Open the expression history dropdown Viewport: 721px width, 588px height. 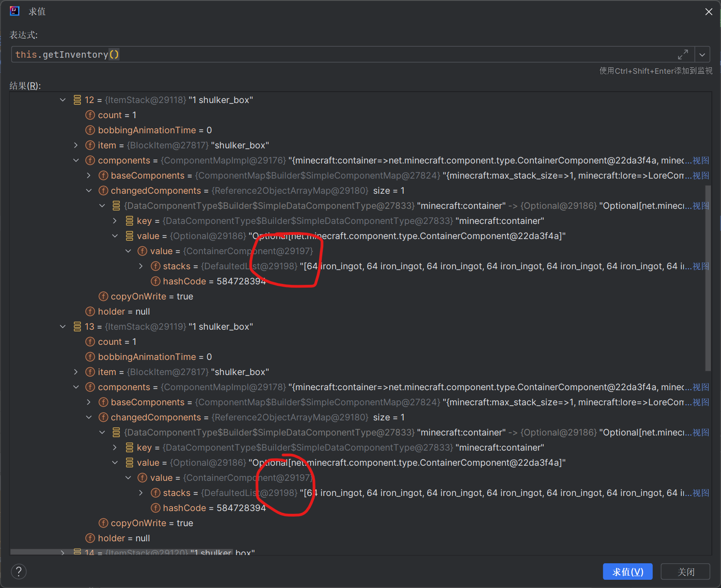[x=702, y=54]
